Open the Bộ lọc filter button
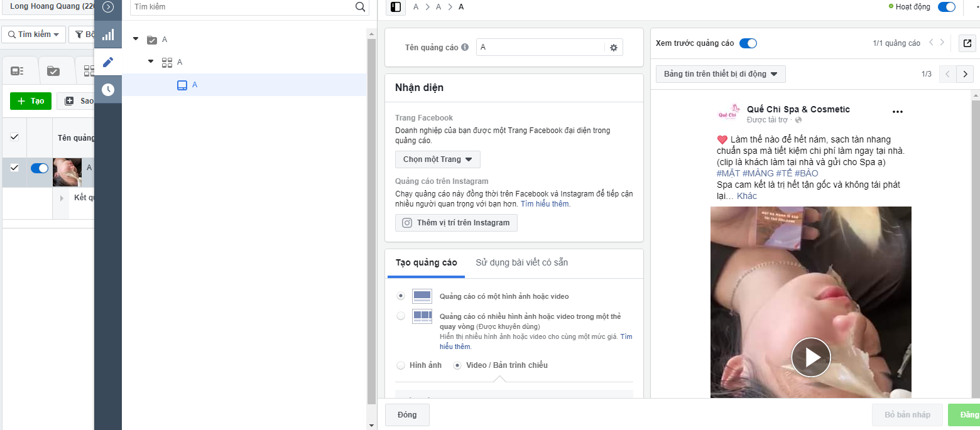980x430 pixels. (82, 35)
